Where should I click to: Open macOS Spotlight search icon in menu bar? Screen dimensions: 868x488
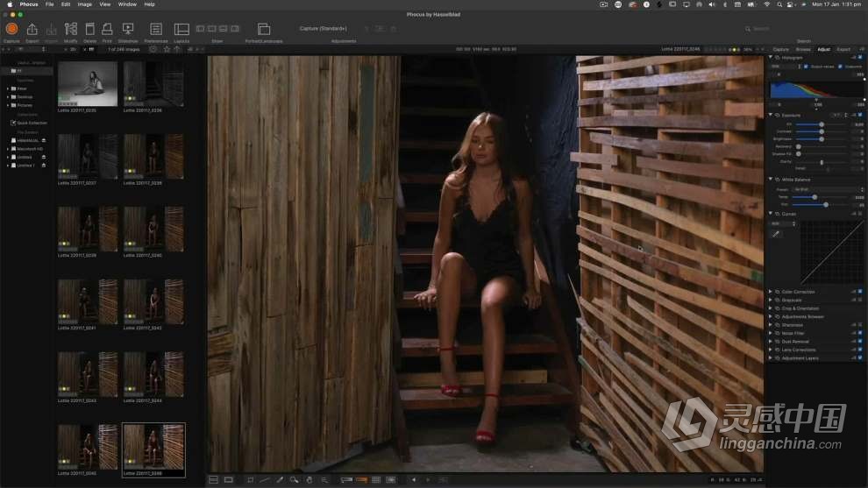pyautogui.click(x=779, y=4)
